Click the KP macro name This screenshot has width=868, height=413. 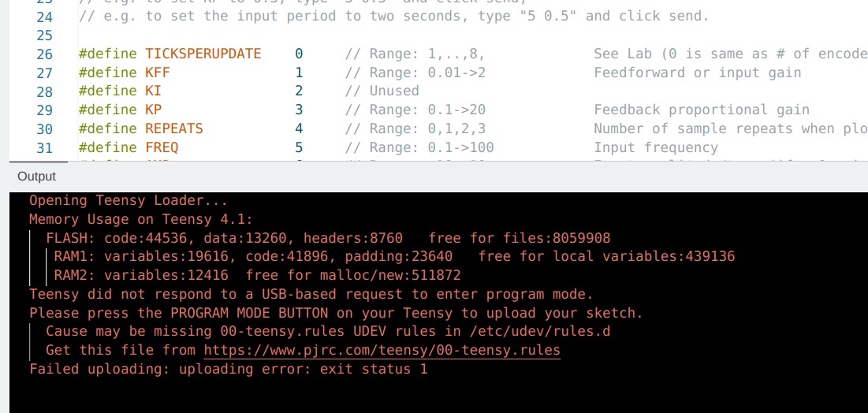(153, 110)
